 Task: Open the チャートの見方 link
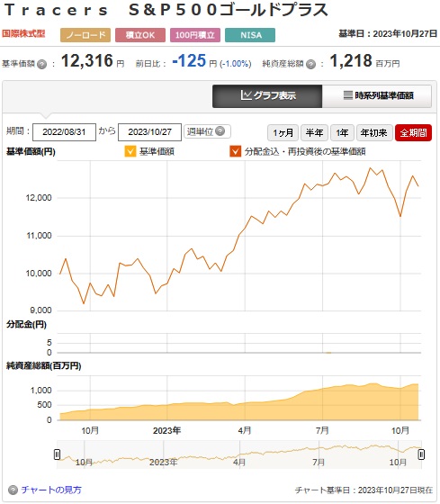[51, 490]
